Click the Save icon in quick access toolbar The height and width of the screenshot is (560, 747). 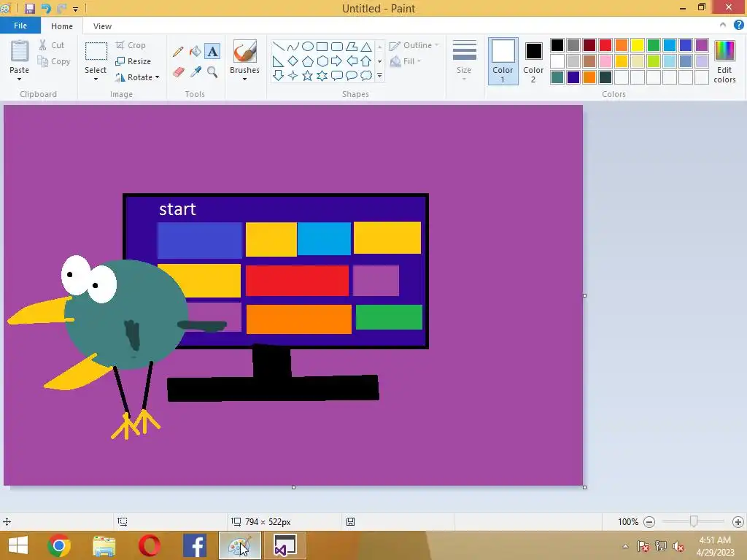point(29,9)
